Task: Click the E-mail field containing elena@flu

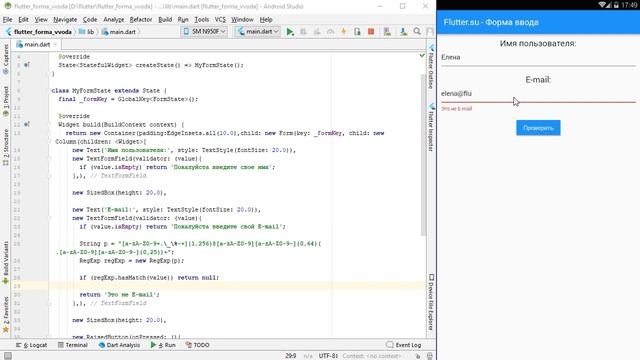Action: click(538, 94)
